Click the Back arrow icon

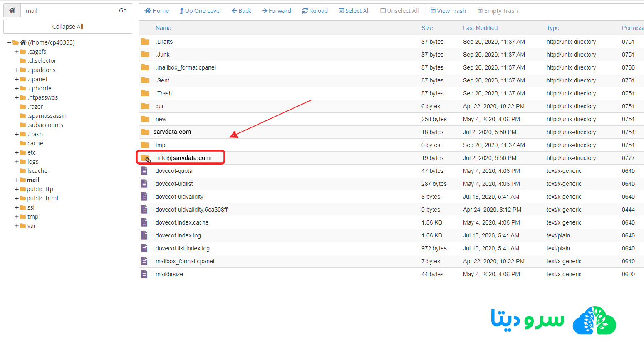pyautogui.click(x=234, y=10)
